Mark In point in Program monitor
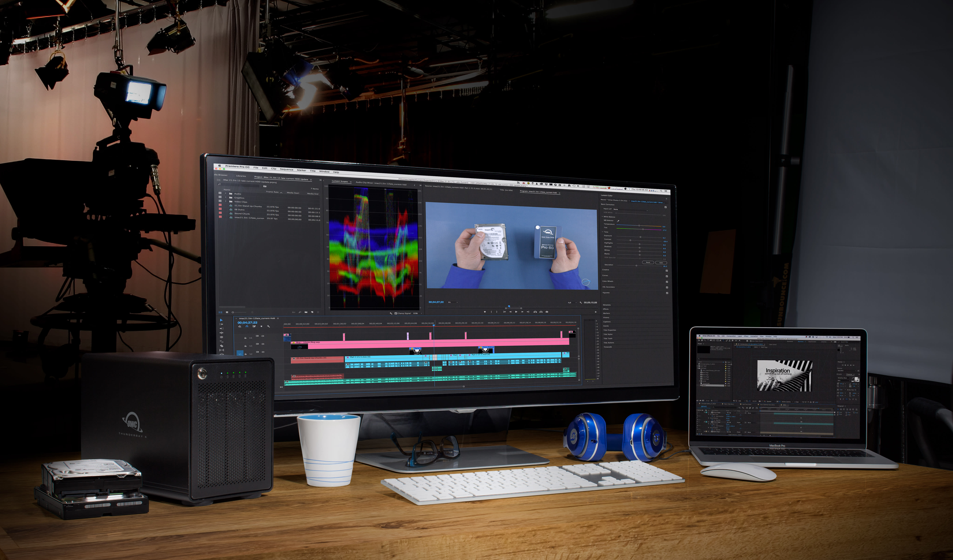 tap(491, 312)
